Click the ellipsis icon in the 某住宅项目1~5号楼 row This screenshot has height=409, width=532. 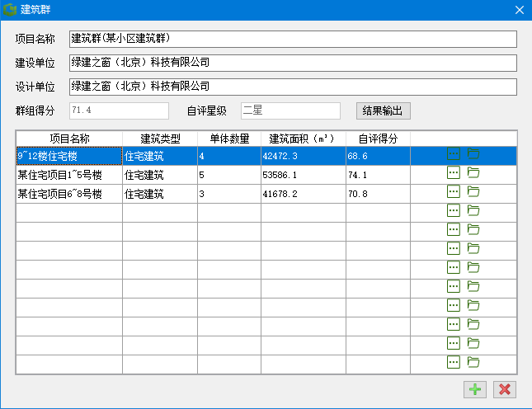(x=453, y=172)
